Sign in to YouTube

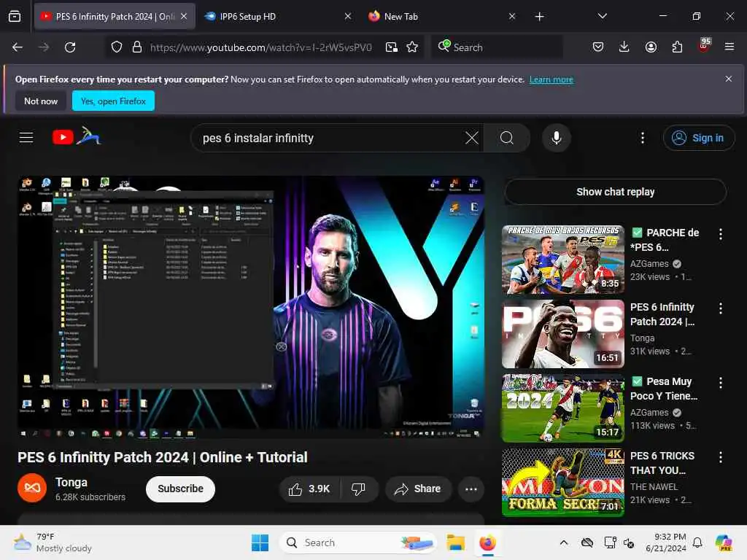click(x=698, y=138)
